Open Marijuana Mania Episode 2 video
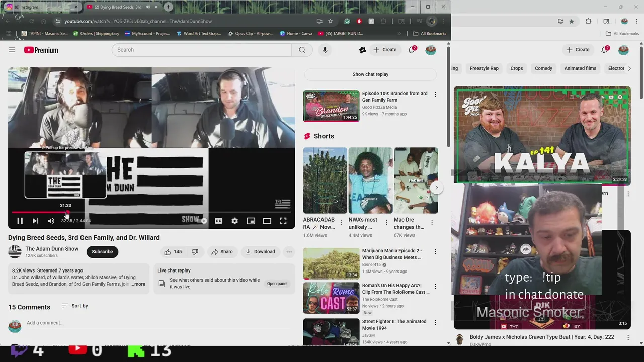Viewport: 644px width, 362px height. (x=331, y=263)
